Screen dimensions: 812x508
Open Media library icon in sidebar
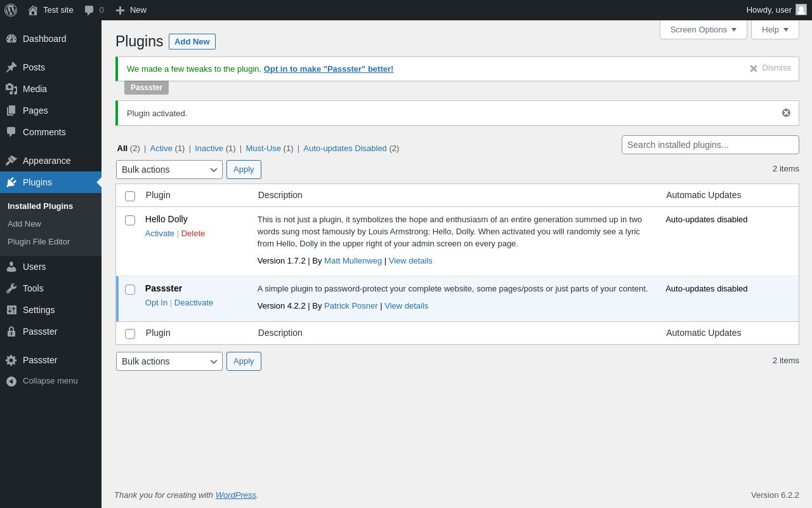pos(11,89)
